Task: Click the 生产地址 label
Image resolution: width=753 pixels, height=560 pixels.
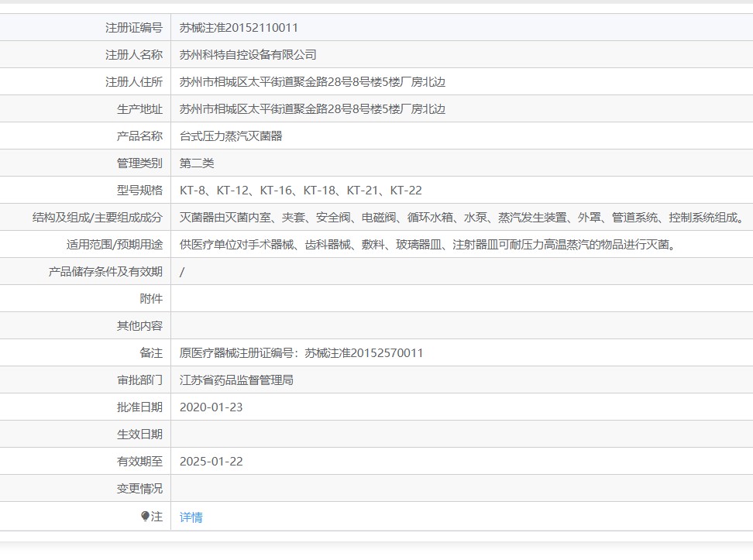Action: click(139, 109)
